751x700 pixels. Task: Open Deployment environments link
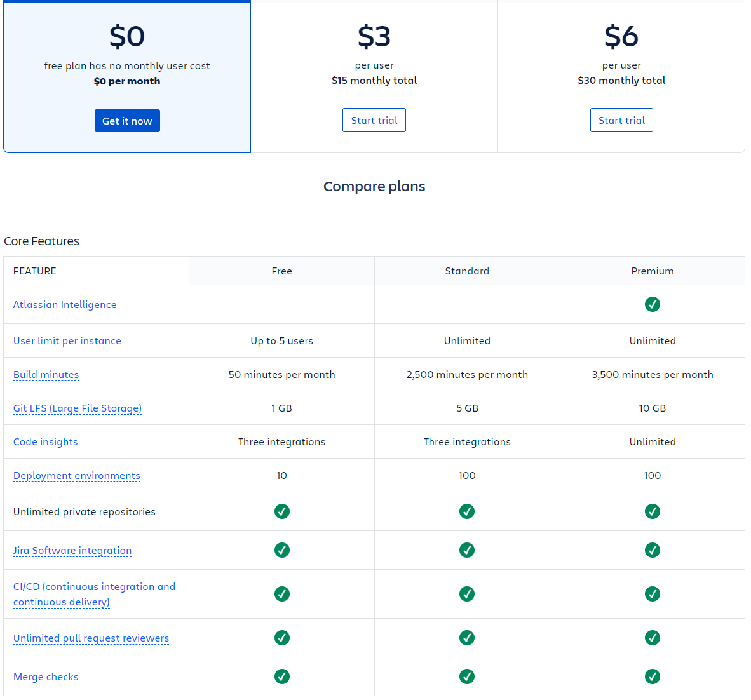77,475
